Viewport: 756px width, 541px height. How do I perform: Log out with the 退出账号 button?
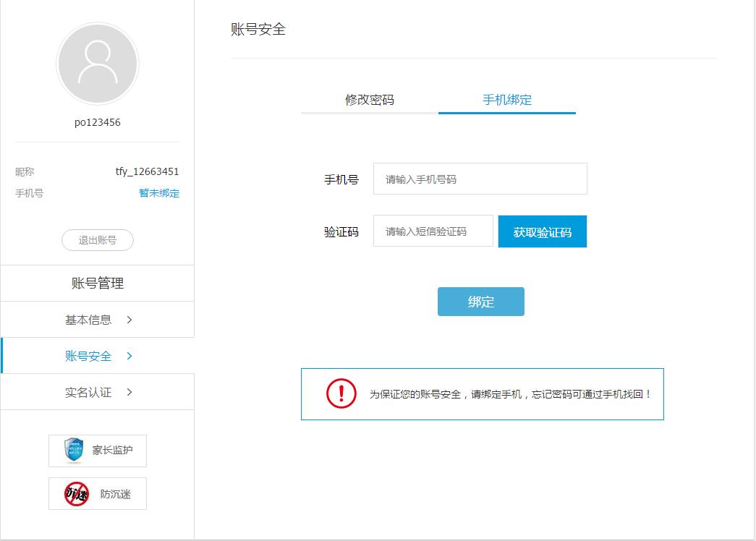(97, 240)
